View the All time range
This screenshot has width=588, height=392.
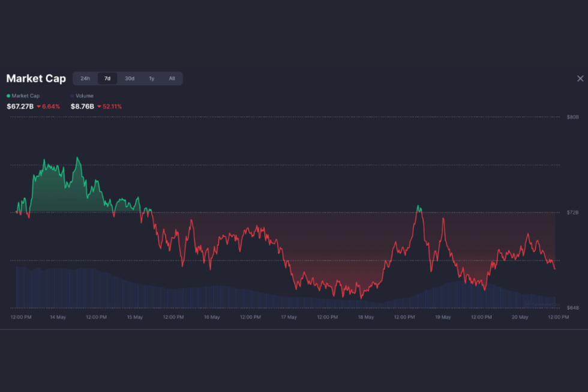point(172,79)
